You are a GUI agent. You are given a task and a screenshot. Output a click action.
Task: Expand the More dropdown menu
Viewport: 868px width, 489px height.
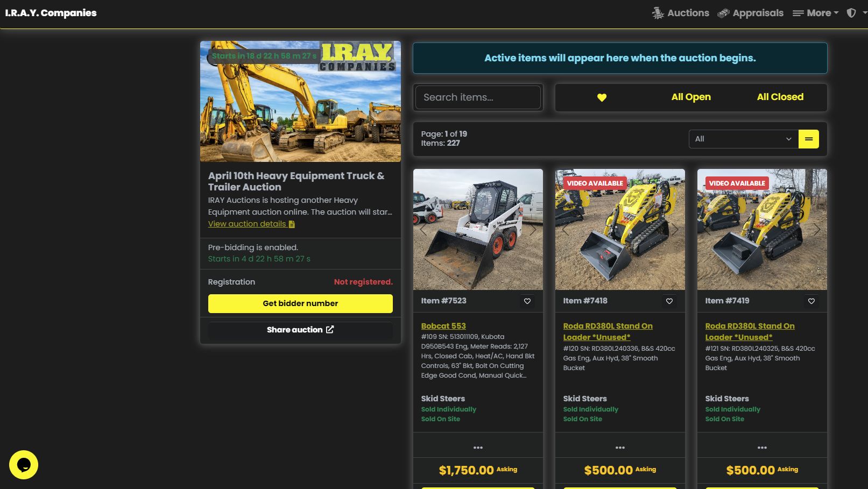click(815, 13)
